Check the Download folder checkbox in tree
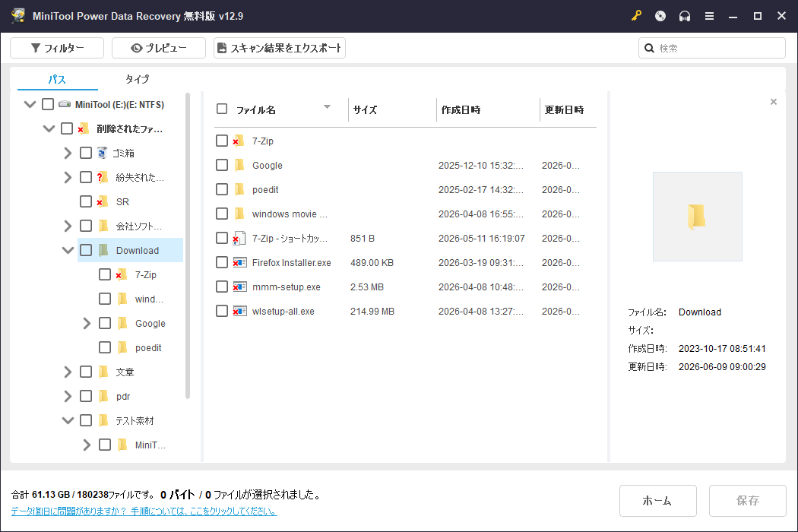This screenshot has width=798, height=532. pyautogui.click(x=86, y=250)
